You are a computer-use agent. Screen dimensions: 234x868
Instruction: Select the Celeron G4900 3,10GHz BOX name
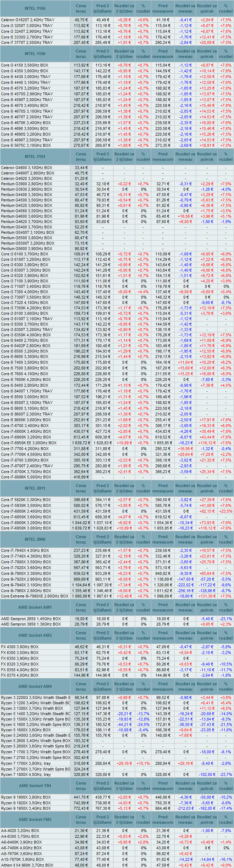27,168
